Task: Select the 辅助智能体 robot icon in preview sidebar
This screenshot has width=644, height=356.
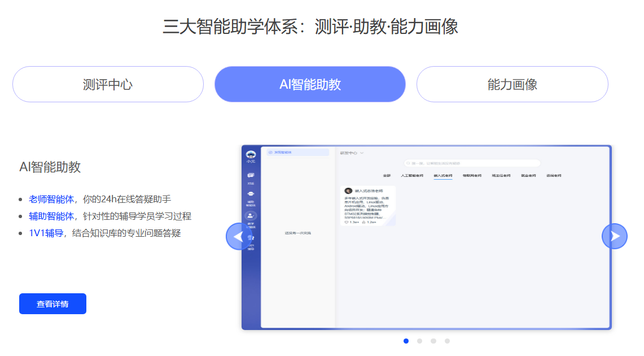Action: [251, 194]
